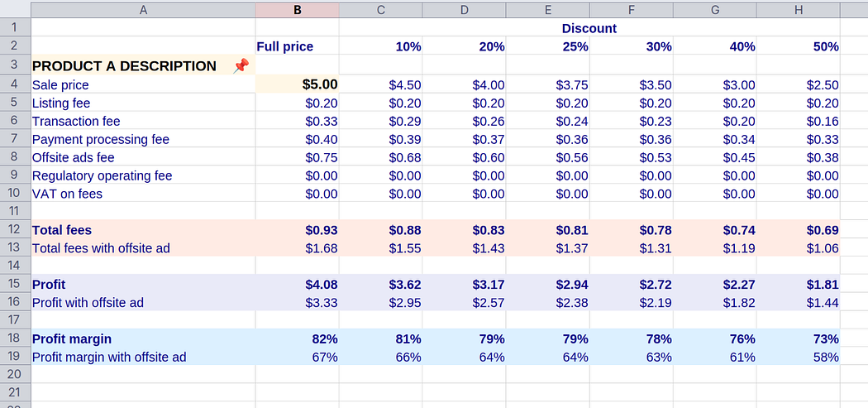Select row 1 header
The image size is (868, 408).
pos(15,27)
